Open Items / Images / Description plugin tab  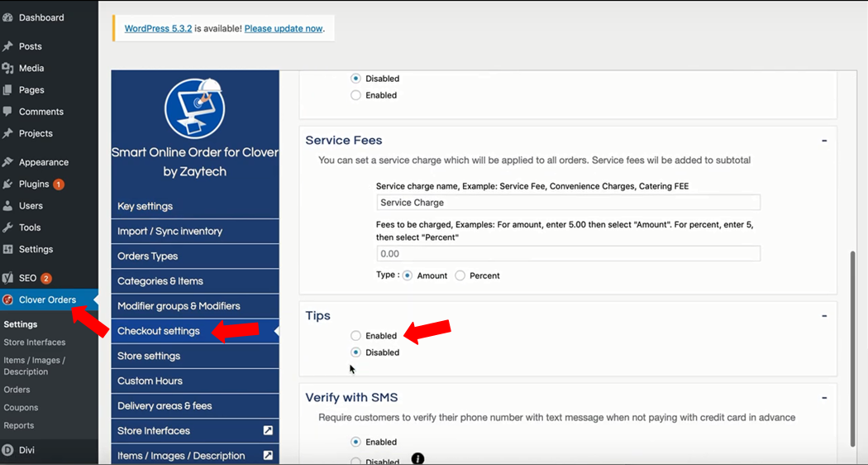pyautogui.click(x=195, y=456)
